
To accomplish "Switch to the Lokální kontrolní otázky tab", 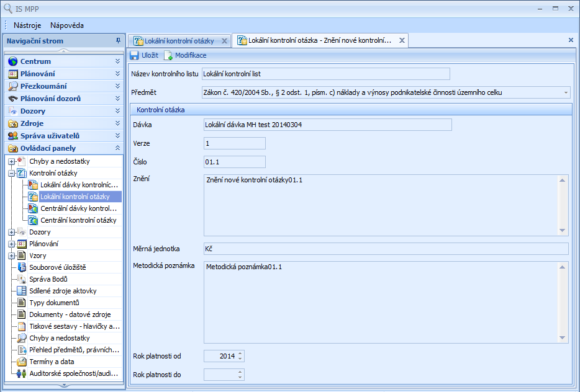I will pyautogui.click(x=179, y=41).
